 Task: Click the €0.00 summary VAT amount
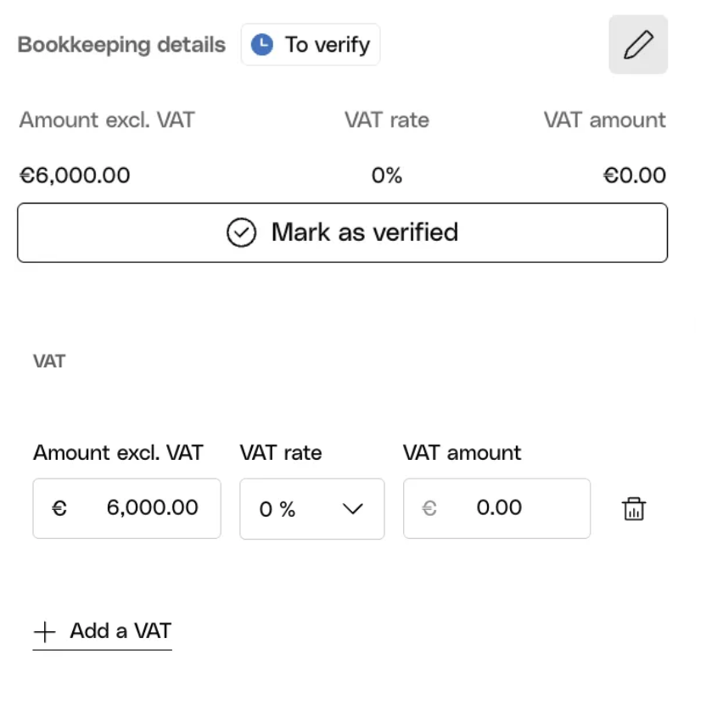tap(634, 176)
